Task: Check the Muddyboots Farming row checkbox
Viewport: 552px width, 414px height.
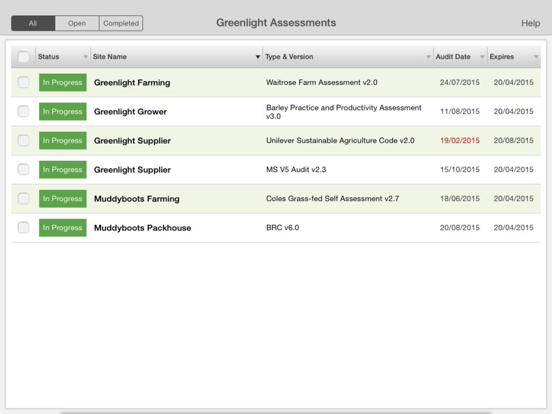Action: pyautogui.click(x=24, y=199)
